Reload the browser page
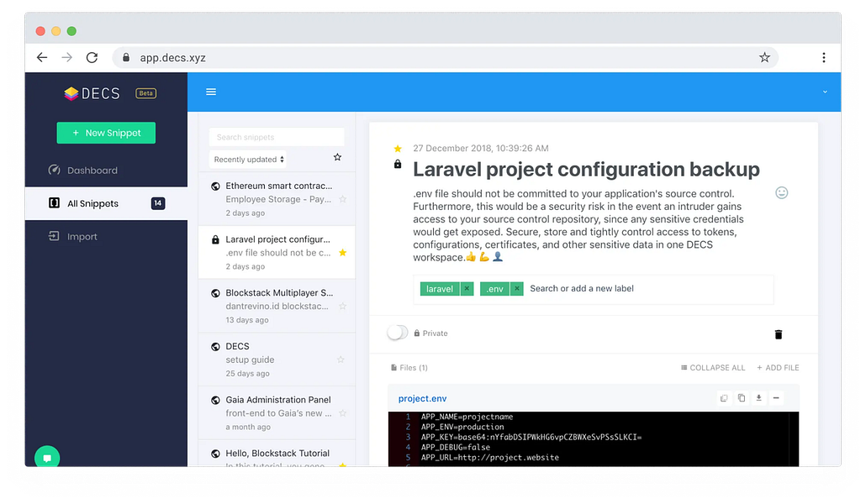 point(92,57)
